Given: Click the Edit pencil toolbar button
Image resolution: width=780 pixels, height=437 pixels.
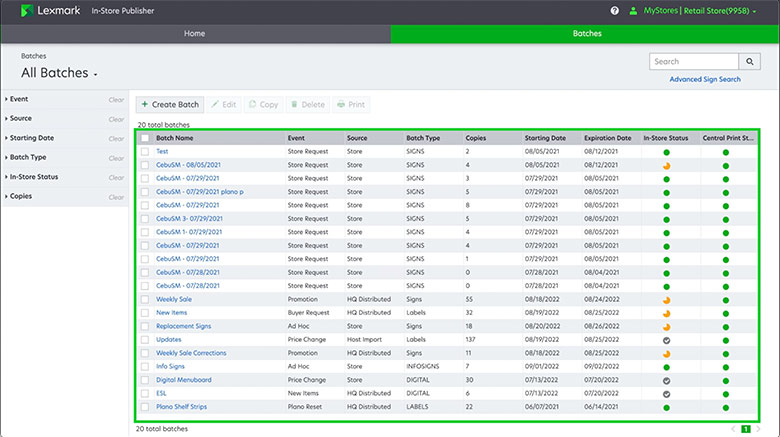Looking at the screenshot, I should pyautogui.click(x=224, y=104).
